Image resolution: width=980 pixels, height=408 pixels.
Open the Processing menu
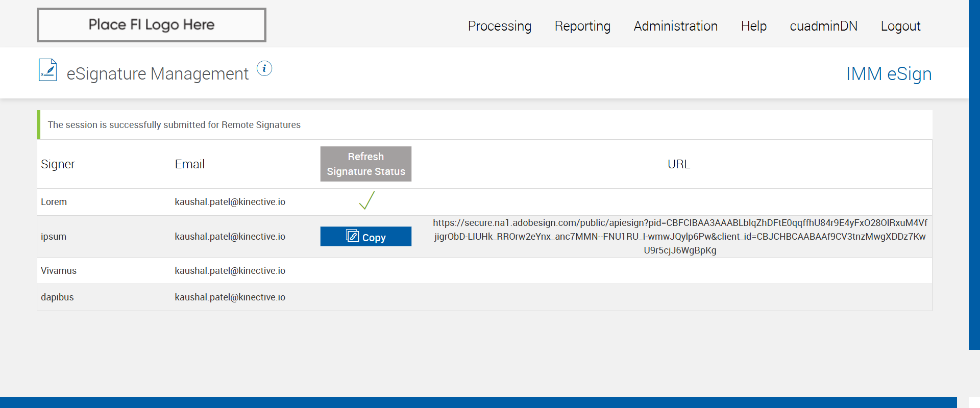[499, 26]
